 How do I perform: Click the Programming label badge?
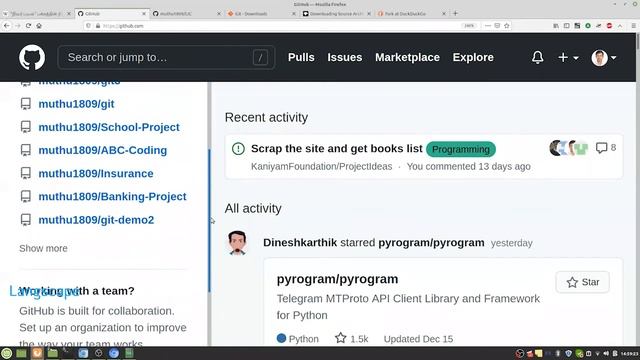(461, 149)
